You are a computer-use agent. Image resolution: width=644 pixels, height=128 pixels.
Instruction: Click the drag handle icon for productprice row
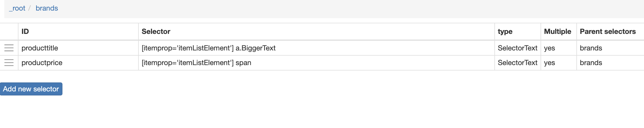(9, 63)
